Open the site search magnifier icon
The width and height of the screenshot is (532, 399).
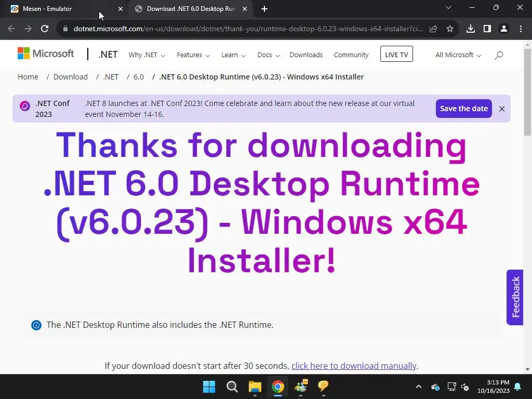[x=499, y=55]
